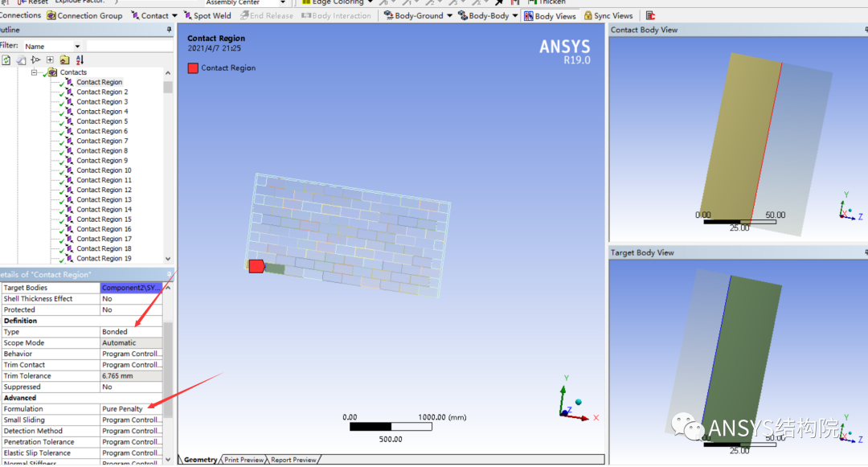868x467 pixels.
Task: Click the isometric view ball on the main triad
Action: coord(579,402)
